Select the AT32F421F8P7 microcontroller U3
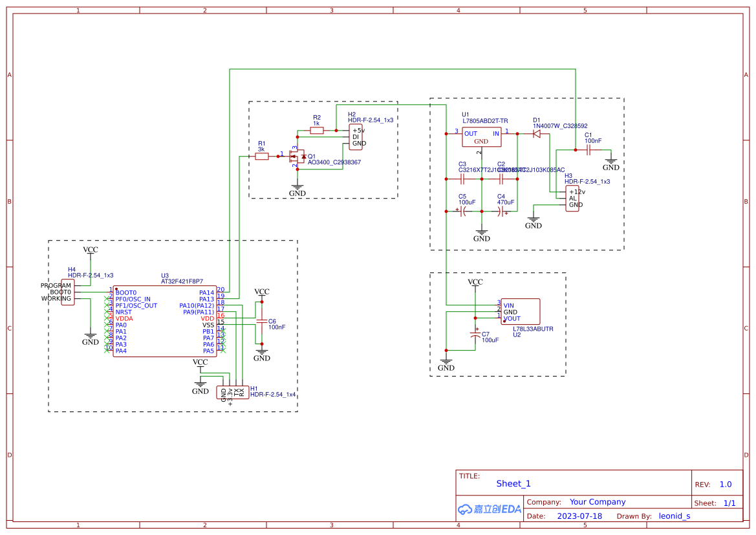756x535 pixels. pos(165,320)
